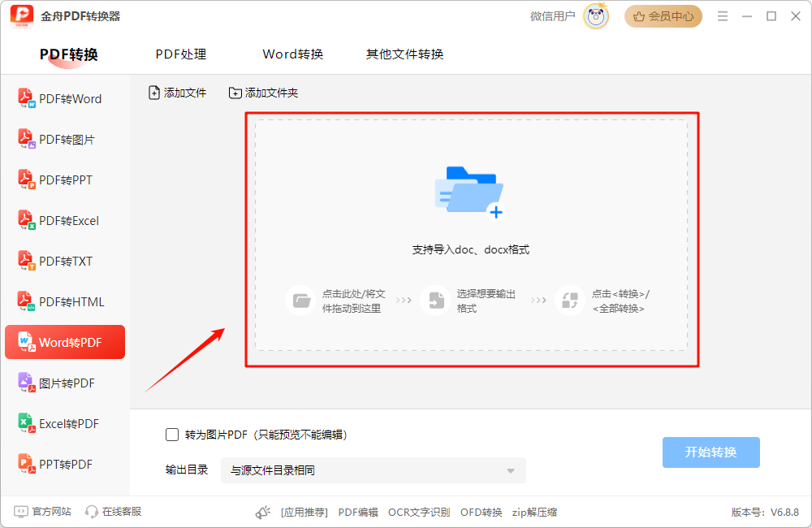Click the 微信用户 username label
This screenshot has width=812, height=528.
point(552,16)
